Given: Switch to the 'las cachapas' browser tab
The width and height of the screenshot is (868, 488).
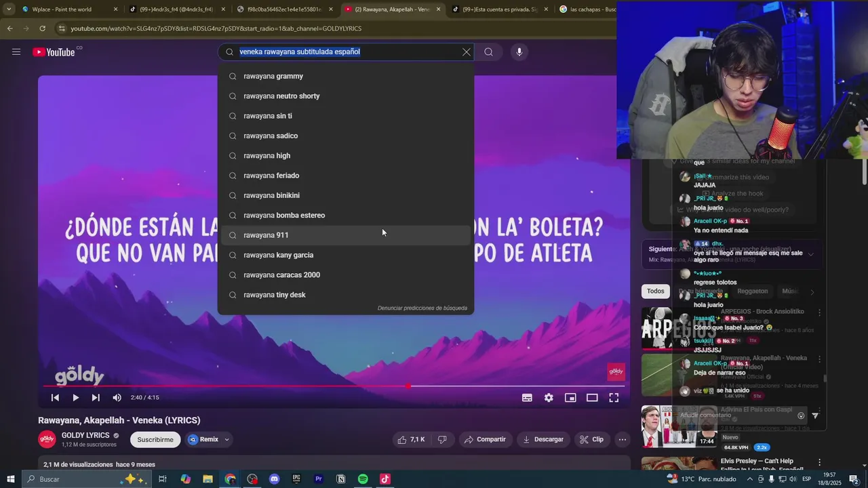Looking at the screenshot, I should point(587,9).
